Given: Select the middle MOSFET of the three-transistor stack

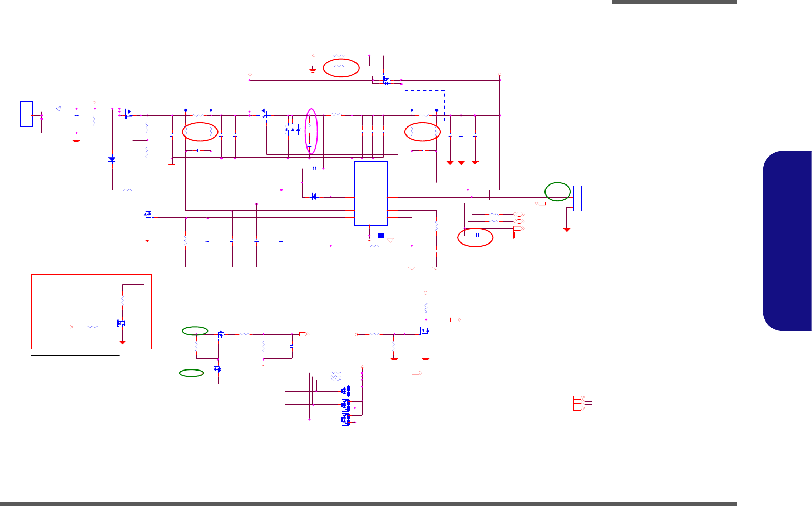Looking at the screenshot, I should pos(345,405).
